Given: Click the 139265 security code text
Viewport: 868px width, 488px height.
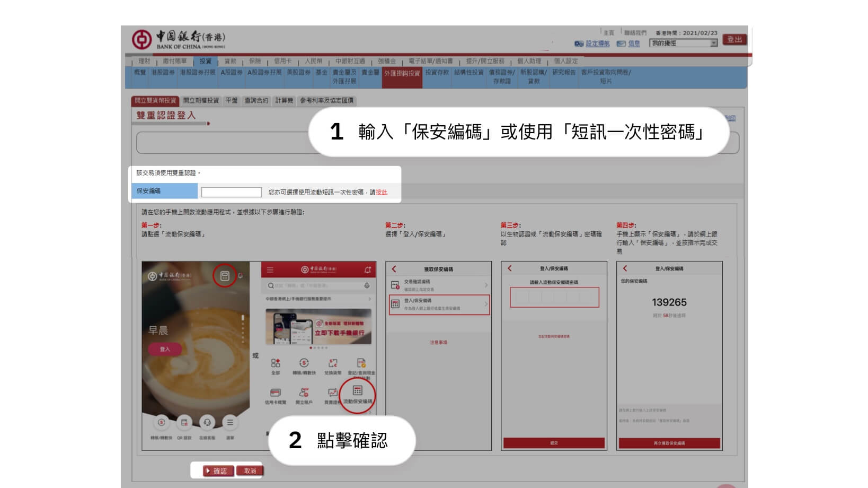Looking at the screenshot, I should point(669,302).
